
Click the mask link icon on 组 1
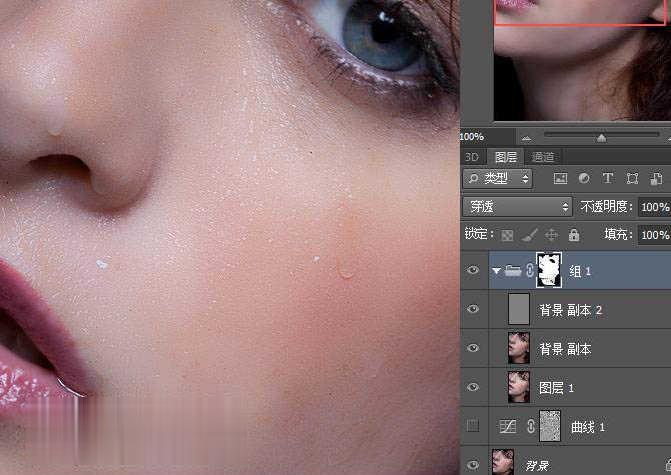point(530,270)
